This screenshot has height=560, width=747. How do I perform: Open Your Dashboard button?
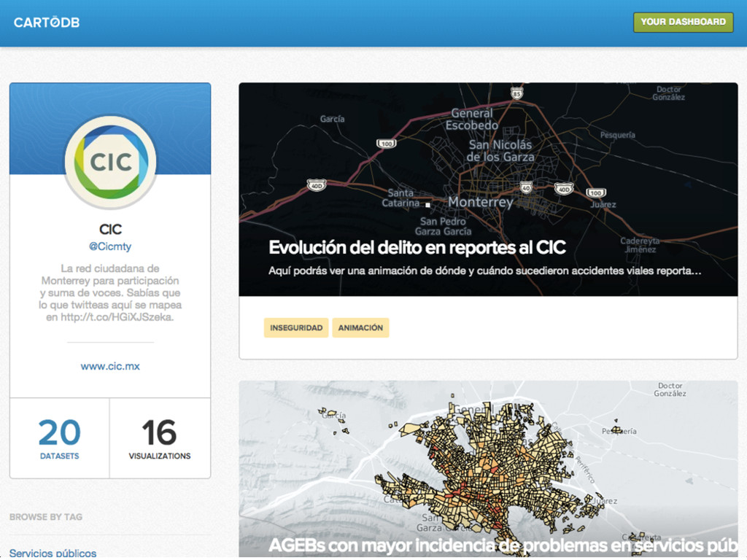(683, 22)
